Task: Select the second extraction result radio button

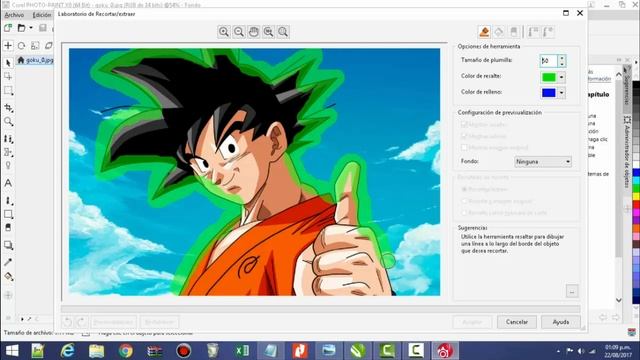Action: coord(464,201)
